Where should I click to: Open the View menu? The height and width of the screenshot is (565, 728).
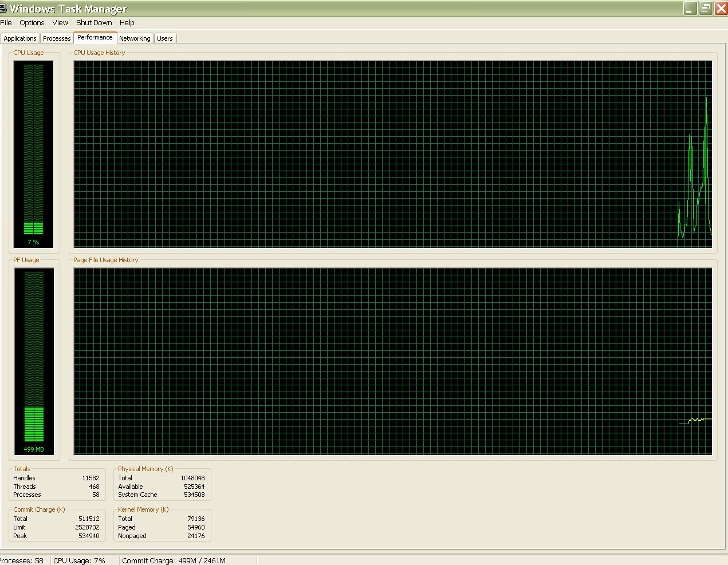click(x=60, y=23)
